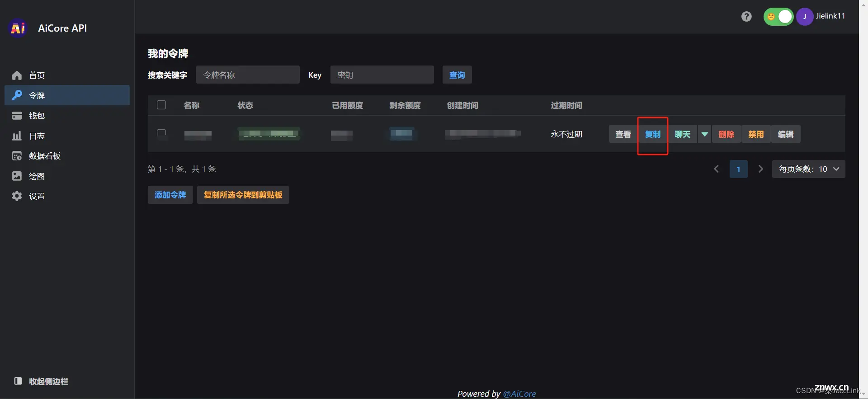Open 钱包 menu item
Screen dimensions: 868x399
pos(67,116)
